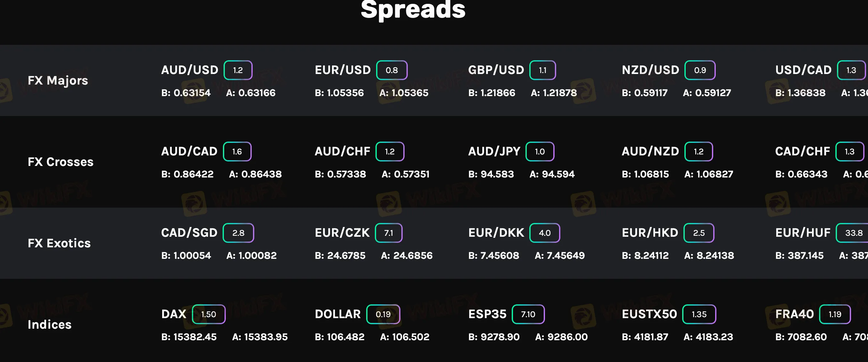Screen dimensions: 868x362
Task: Open the FX Exotics category
Action: point(59,243)
